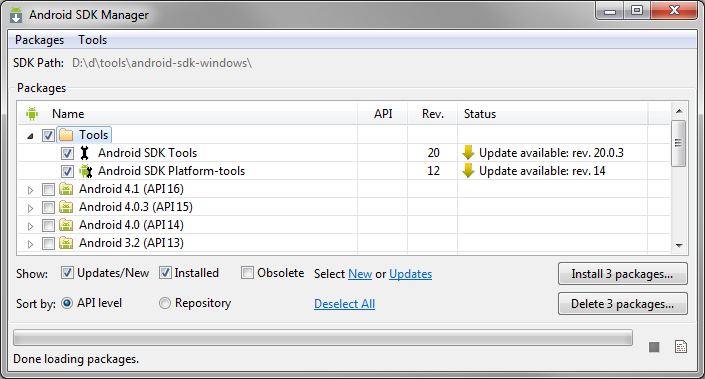Image resolution: width=705 pixels, height=379 pixels.
Task: Expand the Android 4.0 (API 14) node
Action: point(30,226)
